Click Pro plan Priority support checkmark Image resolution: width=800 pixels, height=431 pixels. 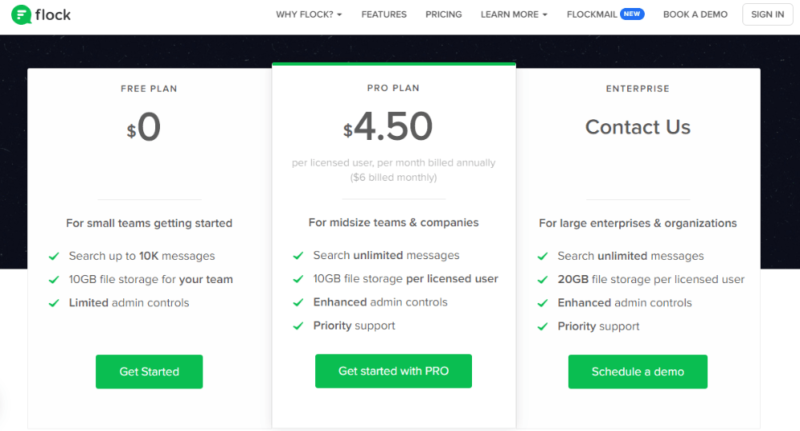coord(297,326)
